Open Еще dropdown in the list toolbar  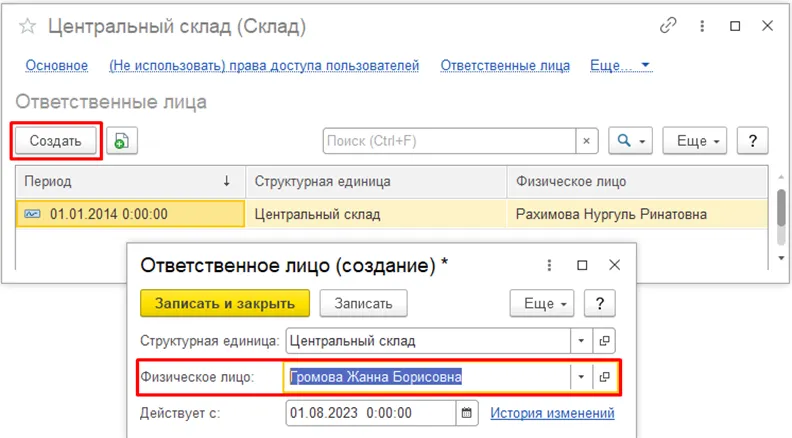point(695,140)
